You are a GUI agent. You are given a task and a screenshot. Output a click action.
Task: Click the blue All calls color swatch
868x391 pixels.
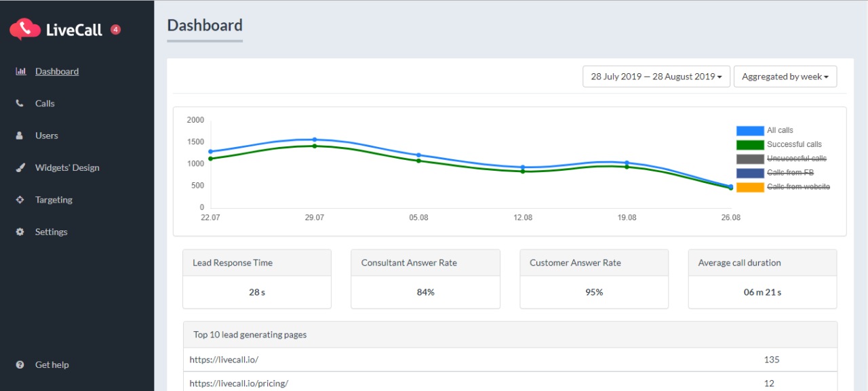point(750,131)
